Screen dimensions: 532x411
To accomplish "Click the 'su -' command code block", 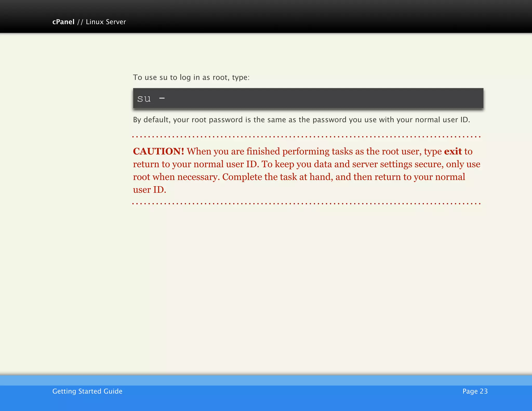I will click(x=308, y=98).
